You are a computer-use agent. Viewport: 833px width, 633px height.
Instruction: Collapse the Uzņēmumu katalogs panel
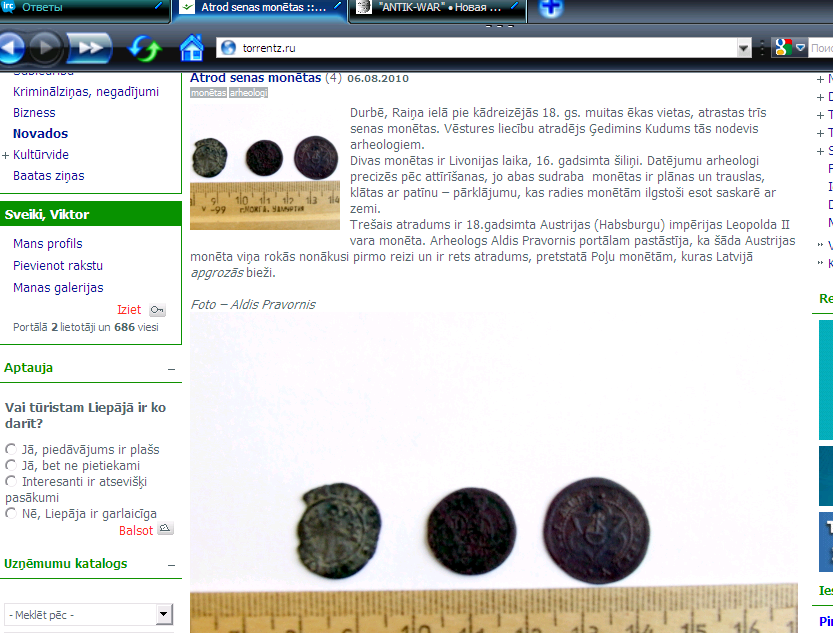coord(171,565)
